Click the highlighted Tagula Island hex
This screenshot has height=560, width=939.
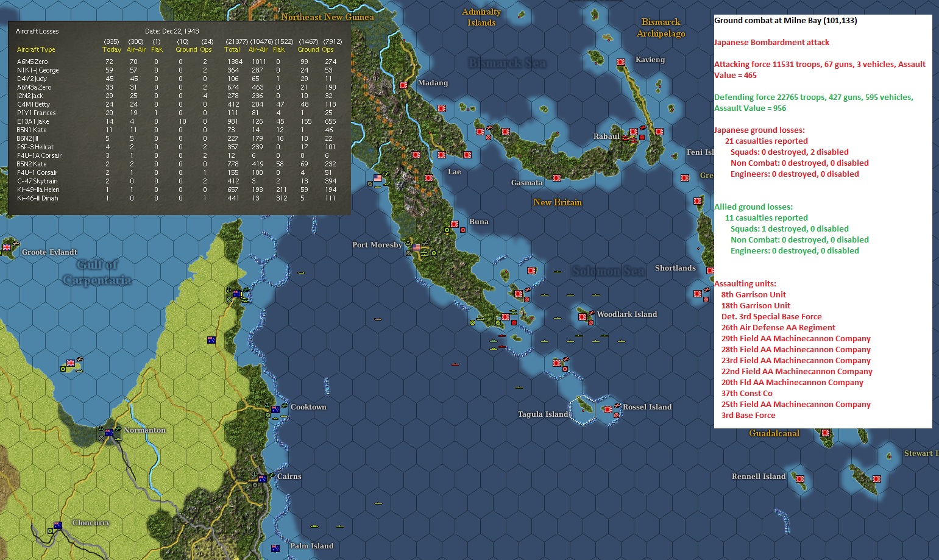pos(583,409)
